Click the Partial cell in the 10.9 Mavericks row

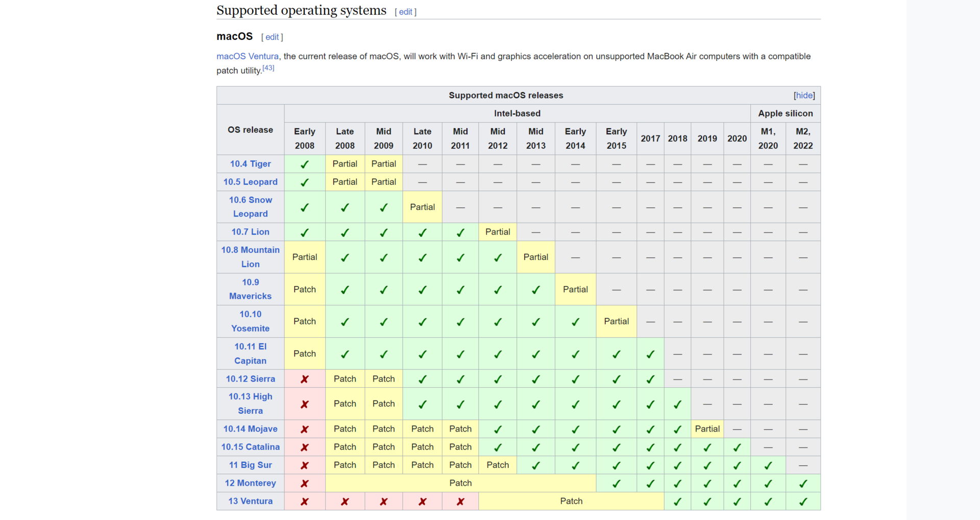[x=576, y=289]
